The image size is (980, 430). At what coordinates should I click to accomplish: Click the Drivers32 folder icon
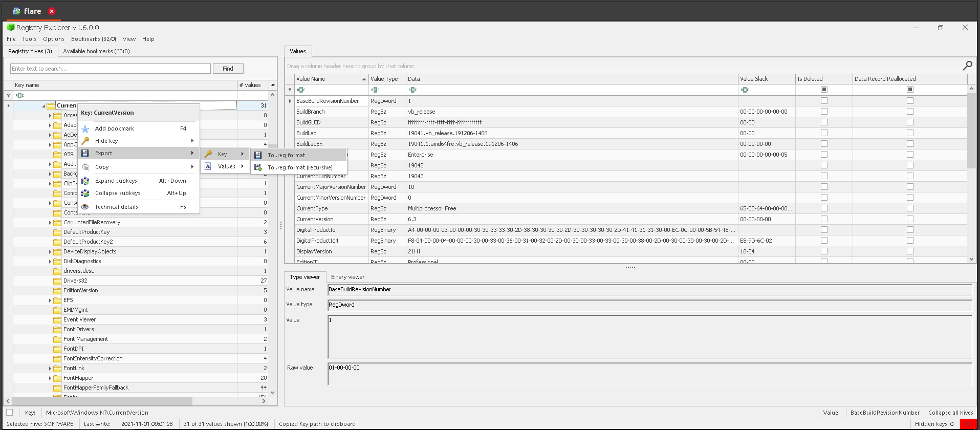tap(57, 281)
